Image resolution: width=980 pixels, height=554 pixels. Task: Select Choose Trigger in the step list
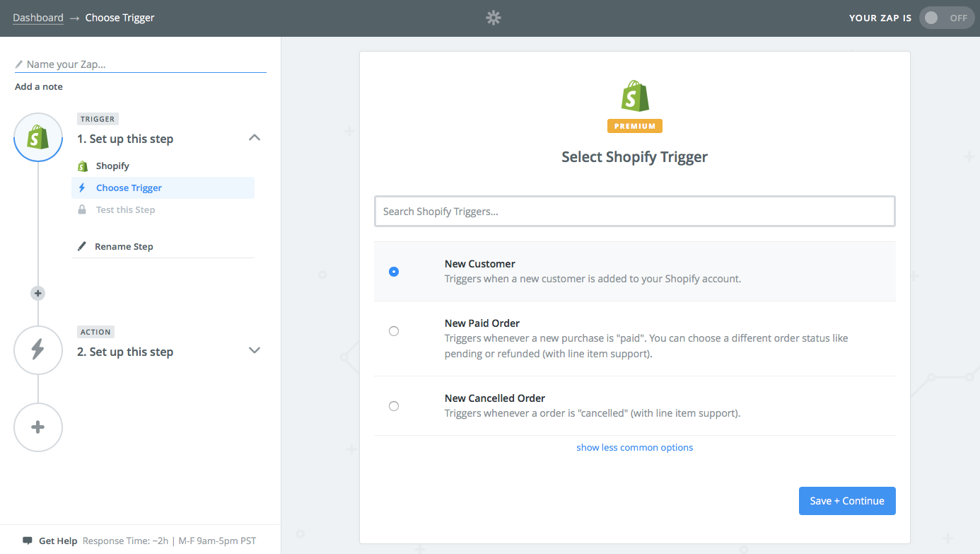pyautogui.click(x=163, y=187)
